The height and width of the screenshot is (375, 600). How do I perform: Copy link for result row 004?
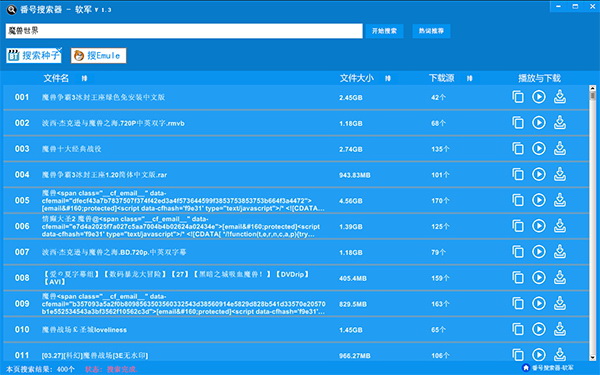click(x=518, y=174)
